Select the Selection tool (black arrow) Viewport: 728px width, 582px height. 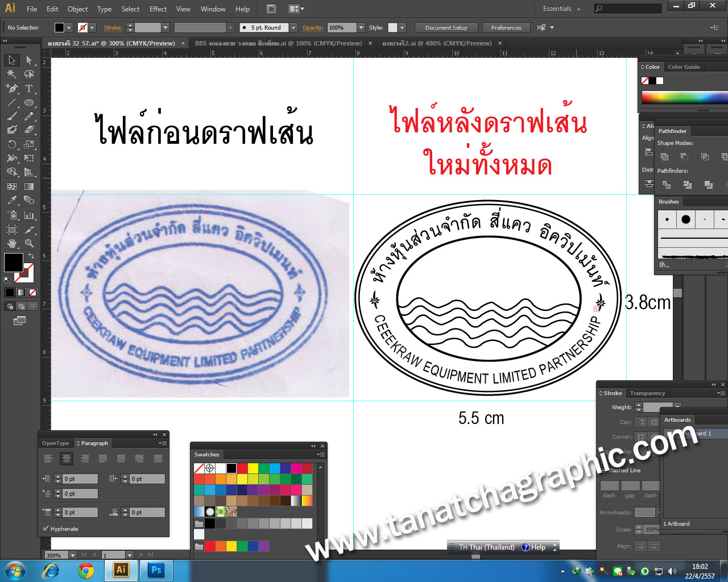[12, 60]
